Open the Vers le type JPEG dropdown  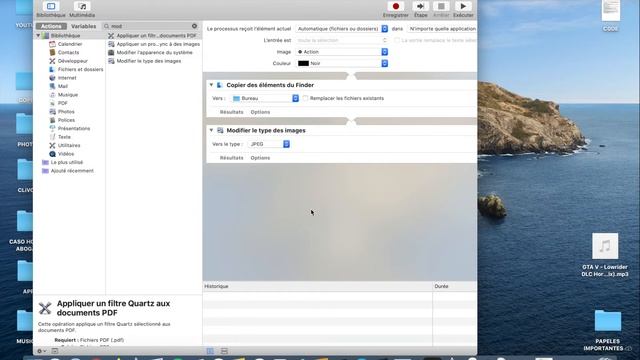(269, 144)
